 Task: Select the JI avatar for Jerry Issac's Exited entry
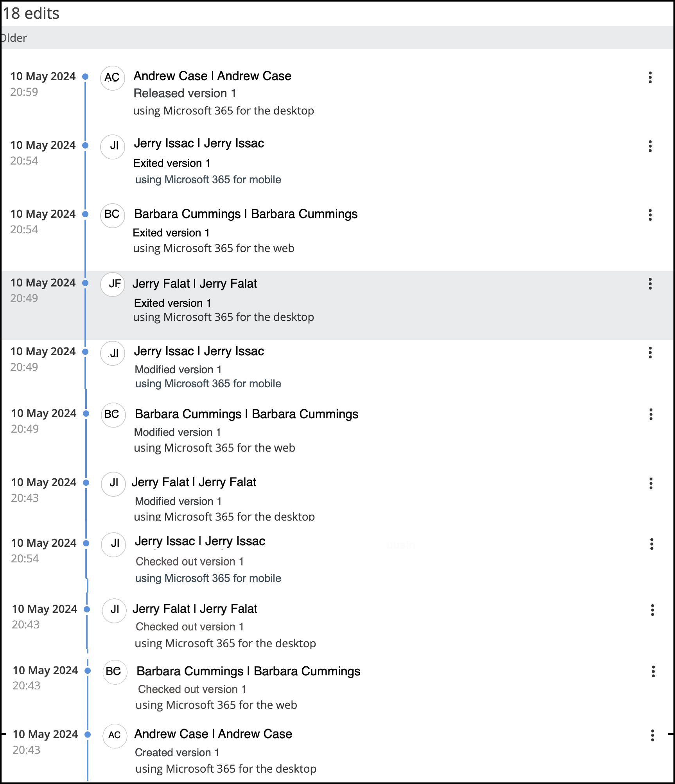pos(113,147)
